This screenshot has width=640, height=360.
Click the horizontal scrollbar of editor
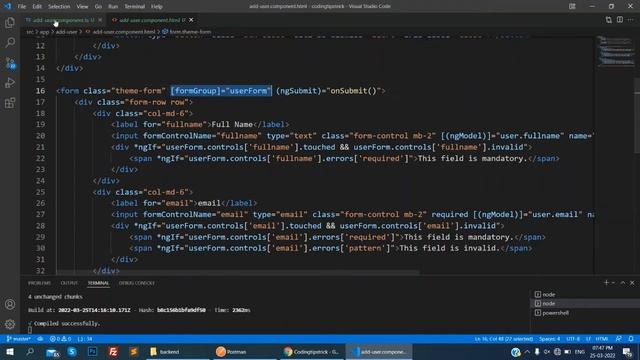coord(238,272)
